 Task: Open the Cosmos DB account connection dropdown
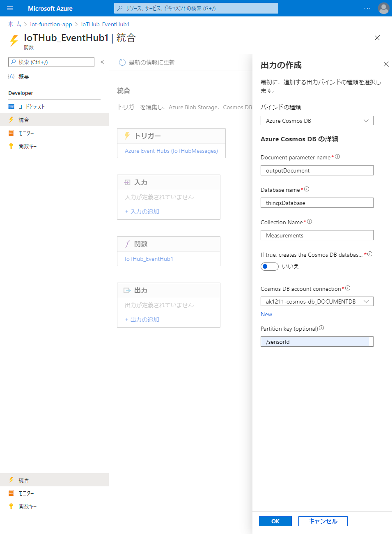tap(317, 302)
